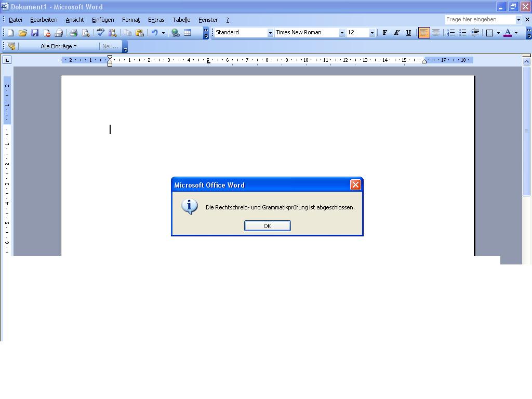Close the spell check dialog with X
The height and width of the screenshot is (399, 532).
pos(355,185)
